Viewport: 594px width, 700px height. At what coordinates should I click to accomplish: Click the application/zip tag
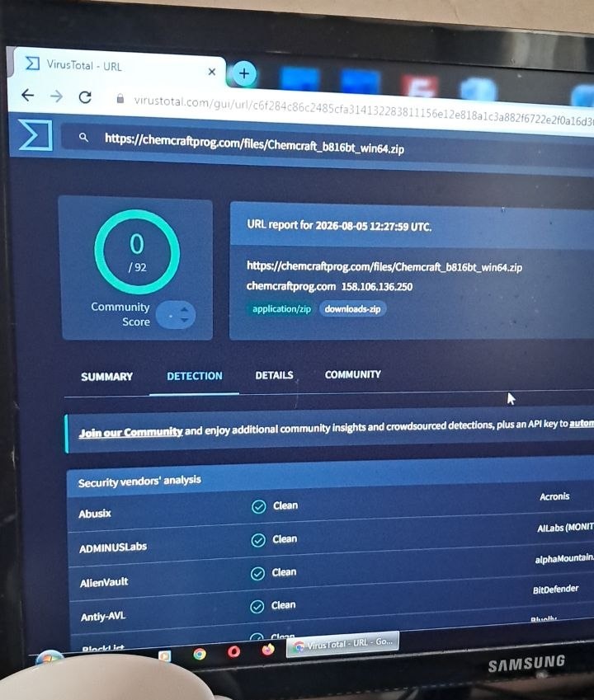(281, 309)
